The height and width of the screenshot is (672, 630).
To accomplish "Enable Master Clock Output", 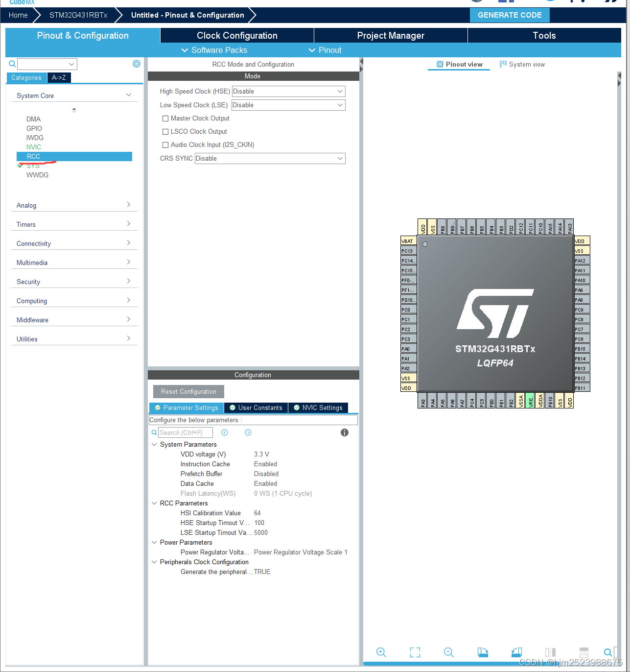I will click(x=165, y=118).
